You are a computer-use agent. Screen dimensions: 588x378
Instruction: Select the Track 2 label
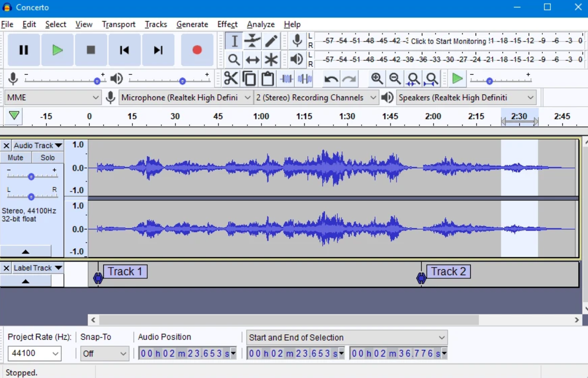[448, 271]
